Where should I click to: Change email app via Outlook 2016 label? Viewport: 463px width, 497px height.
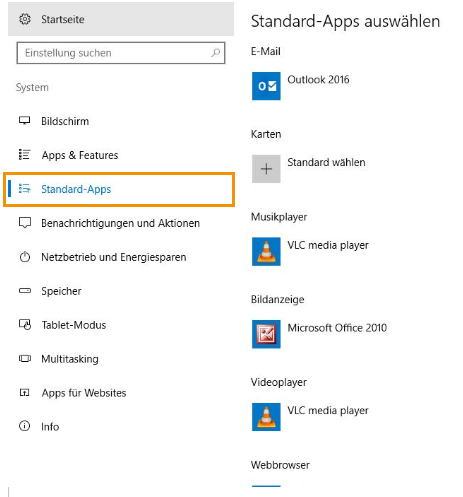318,80
